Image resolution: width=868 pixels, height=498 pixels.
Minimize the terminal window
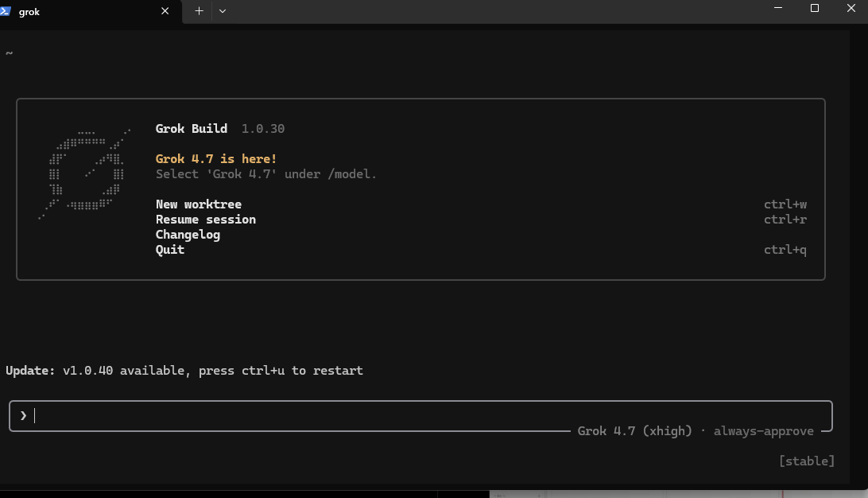click(777, 8)
